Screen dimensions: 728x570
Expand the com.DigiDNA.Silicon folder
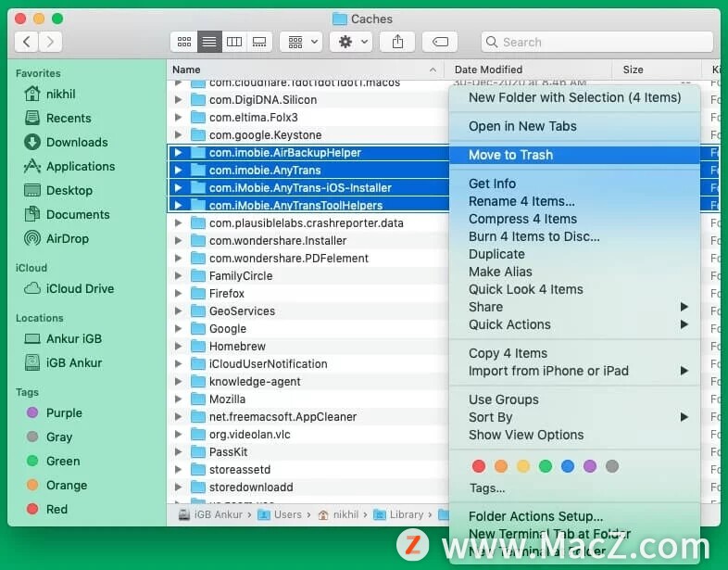[178, 100]
